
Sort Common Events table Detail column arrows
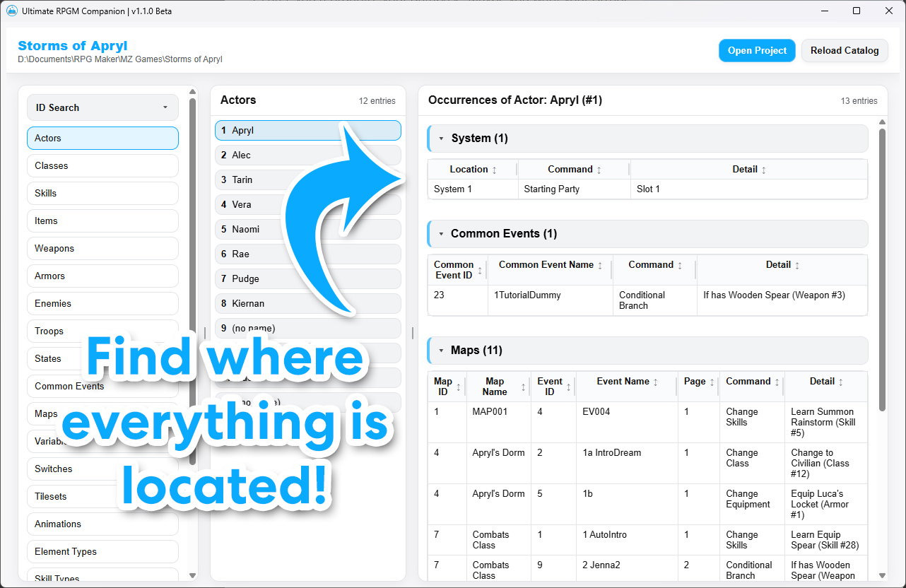(x=798, y=266)
